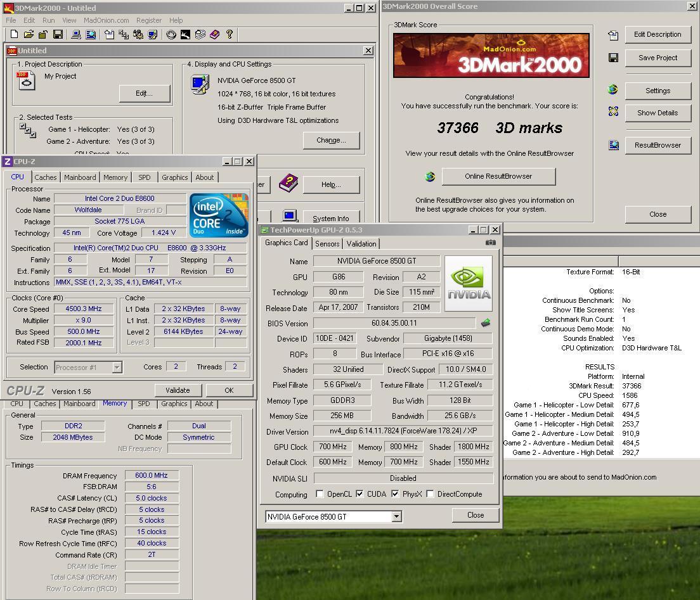This screenshot has height=600, width=700.
Task: Click the Close button in GPU-Z
Action: (x=476, y=515)
